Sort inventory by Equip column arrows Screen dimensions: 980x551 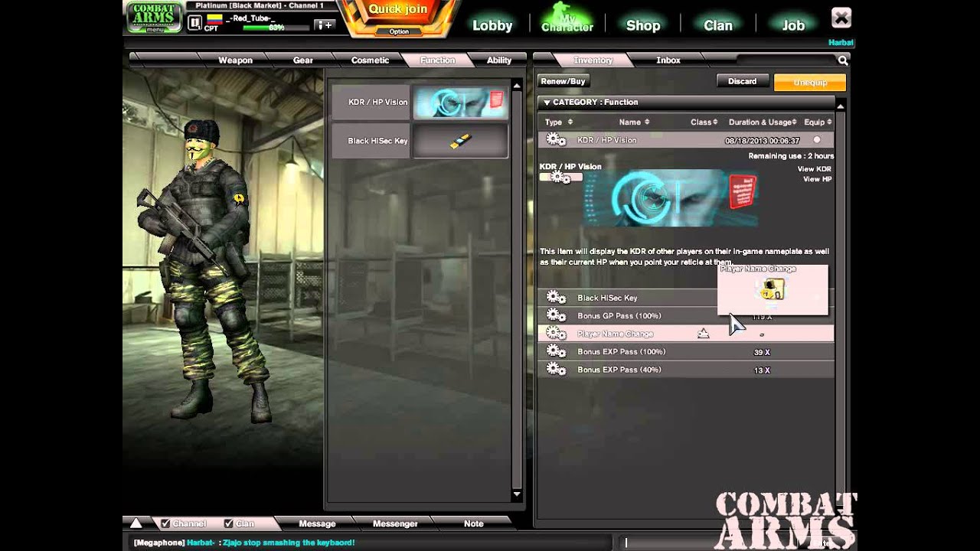point(829,122)
